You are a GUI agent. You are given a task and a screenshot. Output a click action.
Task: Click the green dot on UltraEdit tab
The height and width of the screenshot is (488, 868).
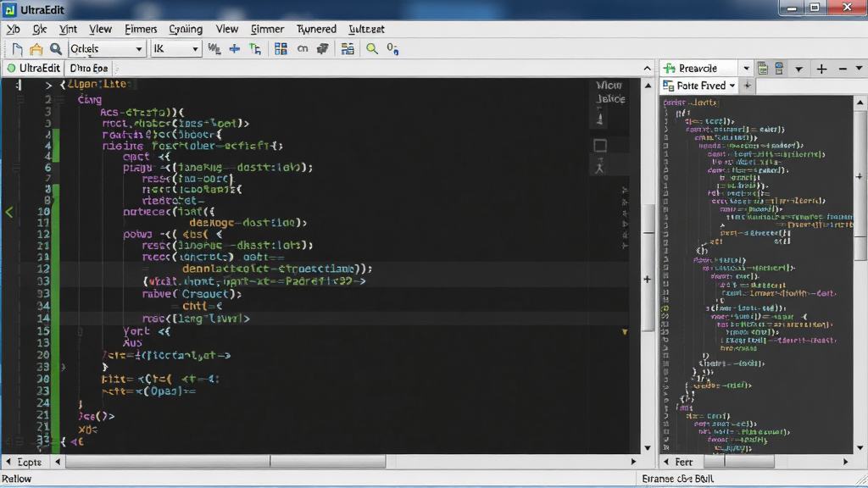point(11,68)
